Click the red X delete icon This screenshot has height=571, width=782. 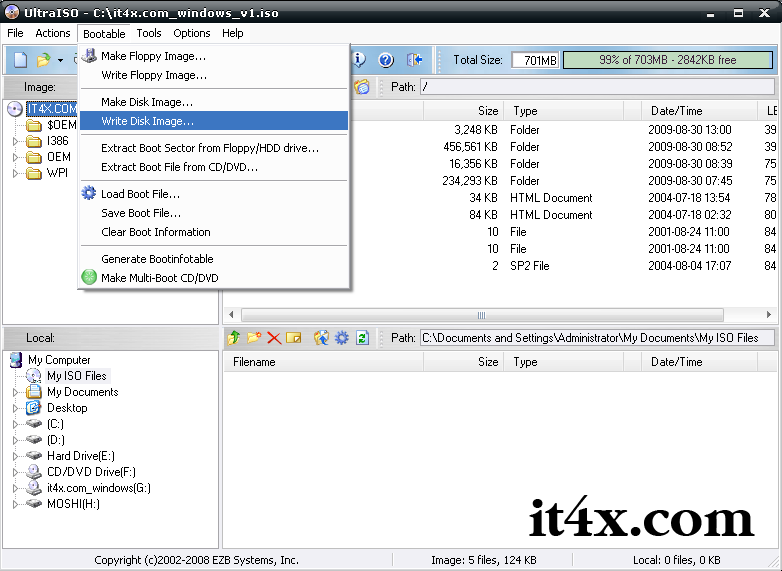[274, 338]
